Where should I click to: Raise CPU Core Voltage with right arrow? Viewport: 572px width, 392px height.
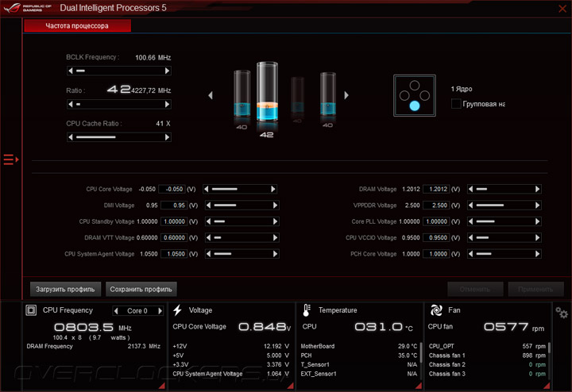(272, 189)
